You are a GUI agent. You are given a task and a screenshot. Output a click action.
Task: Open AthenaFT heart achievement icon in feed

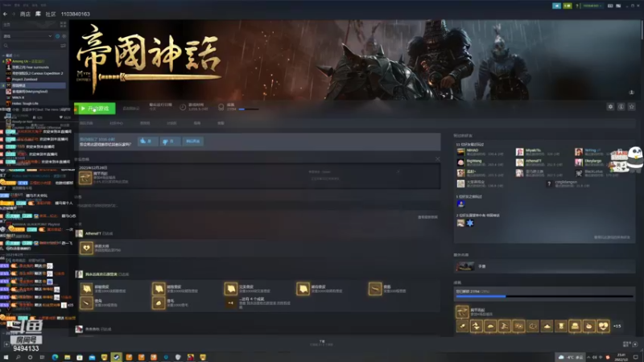pos(86,248)
